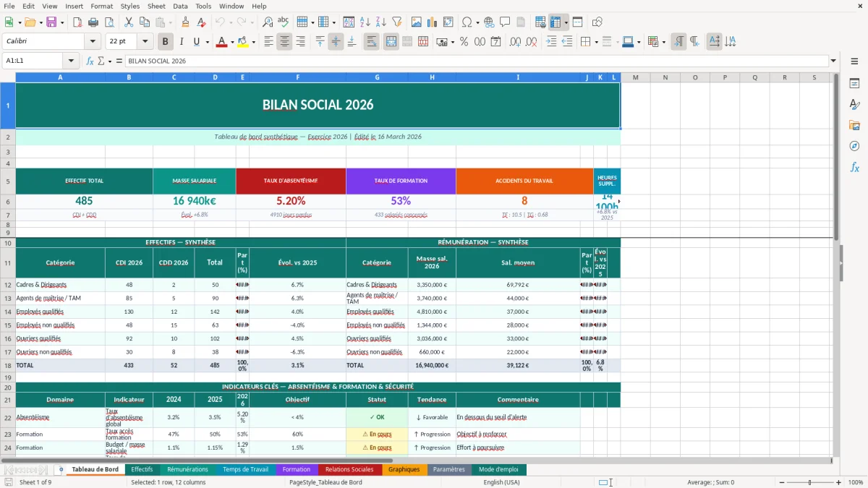Click the Add Decimal Place icon

pos(515,42)
